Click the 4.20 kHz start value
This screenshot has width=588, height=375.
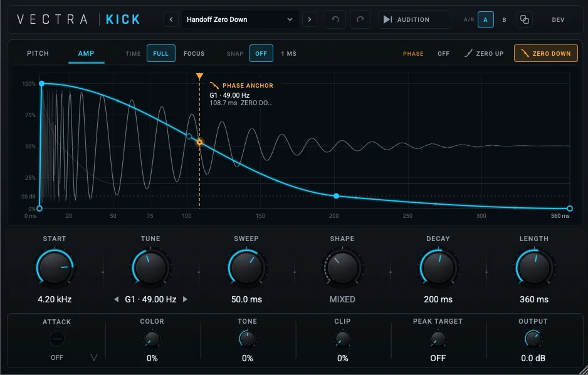tap(55, 299)
